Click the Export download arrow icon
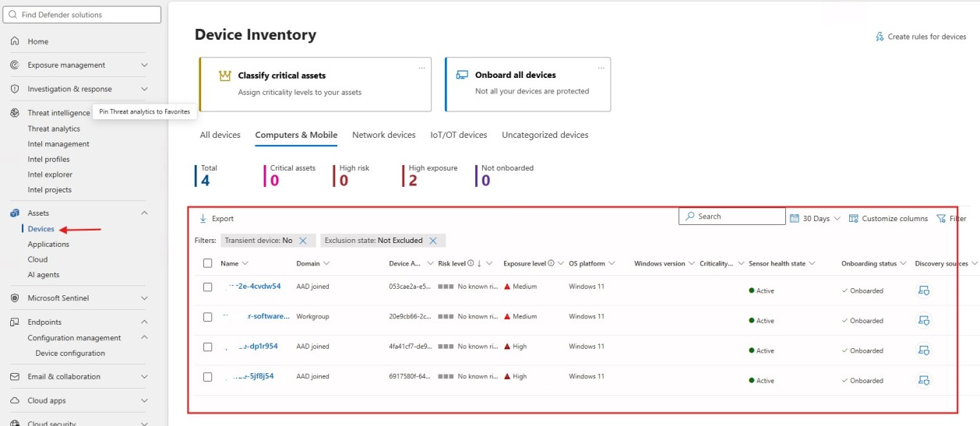Viewport: 980px width, 426px height. (203, 218)
